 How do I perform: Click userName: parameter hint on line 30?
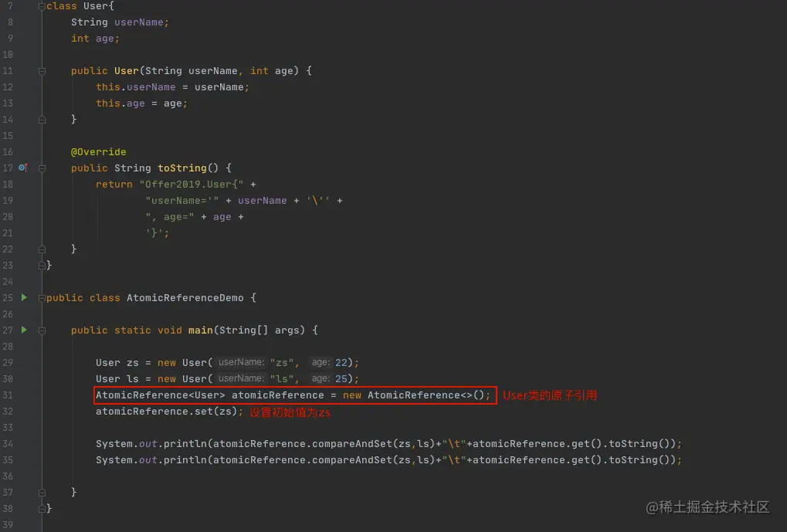(x=241, y=378)
